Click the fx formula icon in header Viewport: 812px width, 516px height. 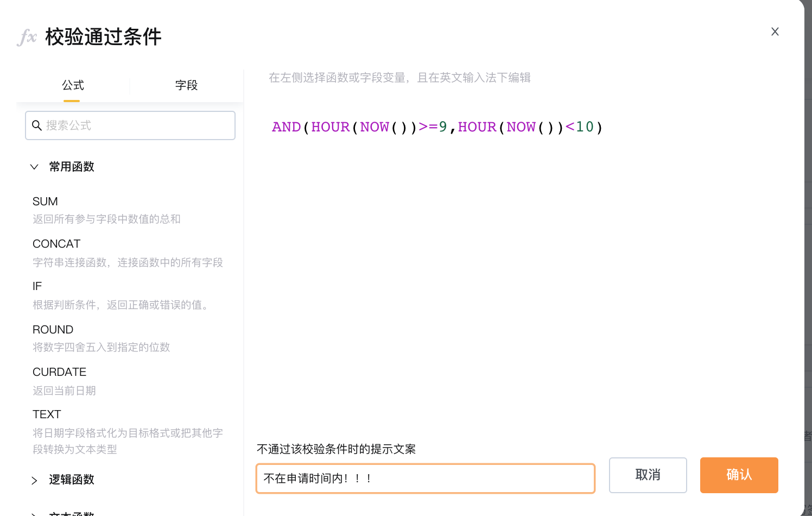(x=27, y=37)
